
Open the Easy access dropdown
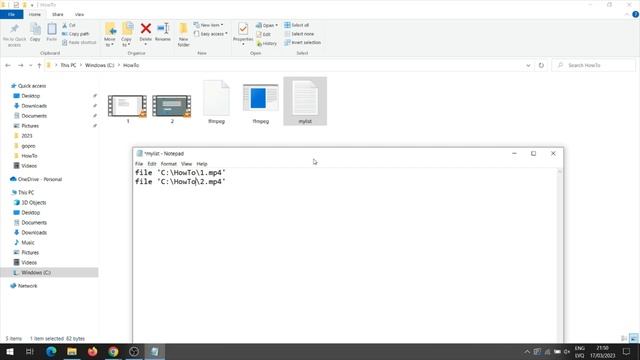pyautogui.click(x=211, y=34)
